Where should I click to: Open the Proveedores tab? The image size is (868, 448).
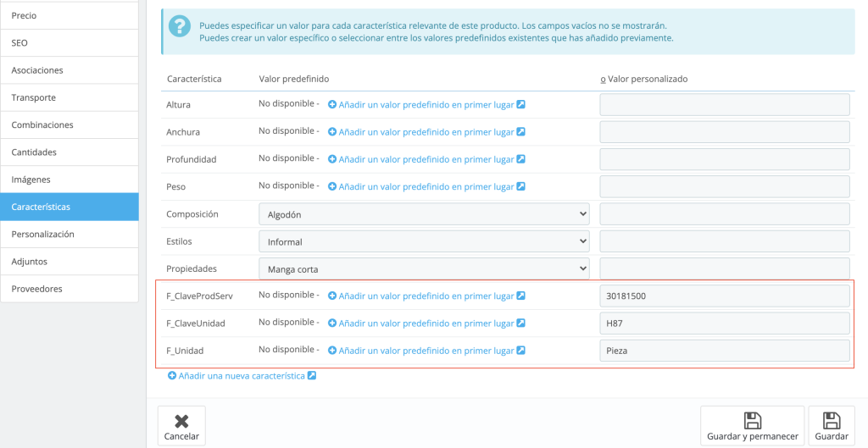click(70, 289)
